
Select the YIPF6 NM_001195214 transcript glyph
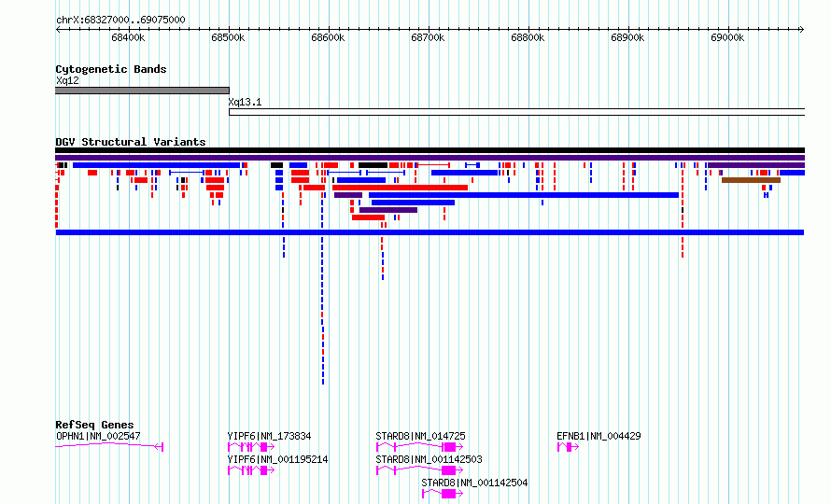tap(251, 470)
